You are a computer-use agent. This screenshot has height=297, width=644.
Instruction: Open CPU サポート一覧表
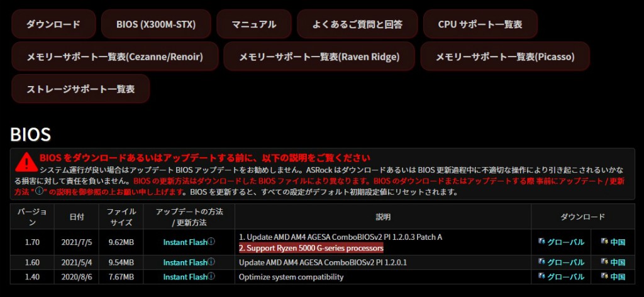pos(480,24)
